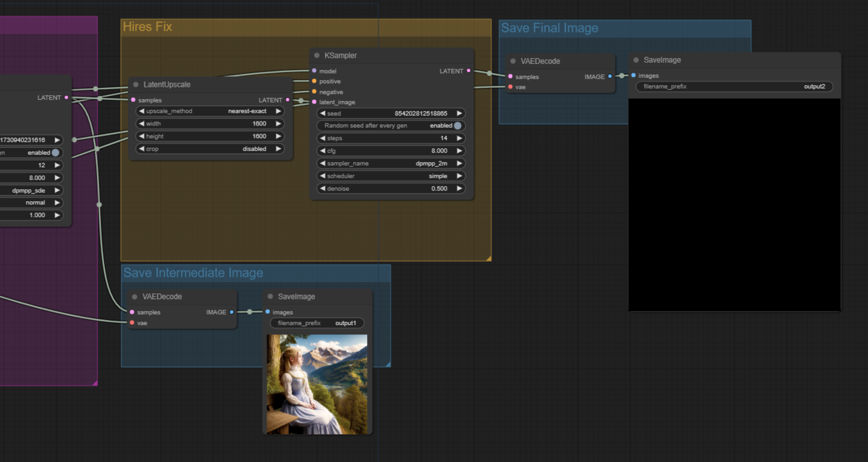Increase cfg using its right arrow
Screen dimensions: 868x462
click(460, 151)
